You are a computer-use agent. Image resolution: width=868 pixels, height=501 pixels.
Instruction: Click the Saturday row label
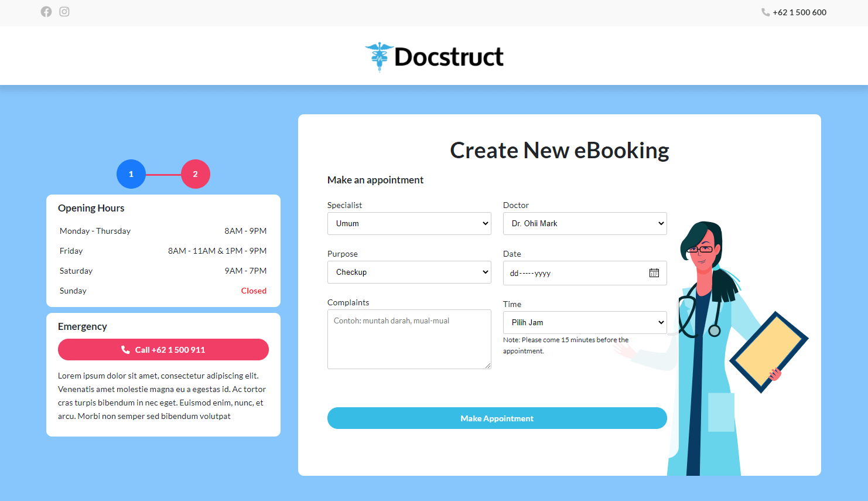pos(76,271)
